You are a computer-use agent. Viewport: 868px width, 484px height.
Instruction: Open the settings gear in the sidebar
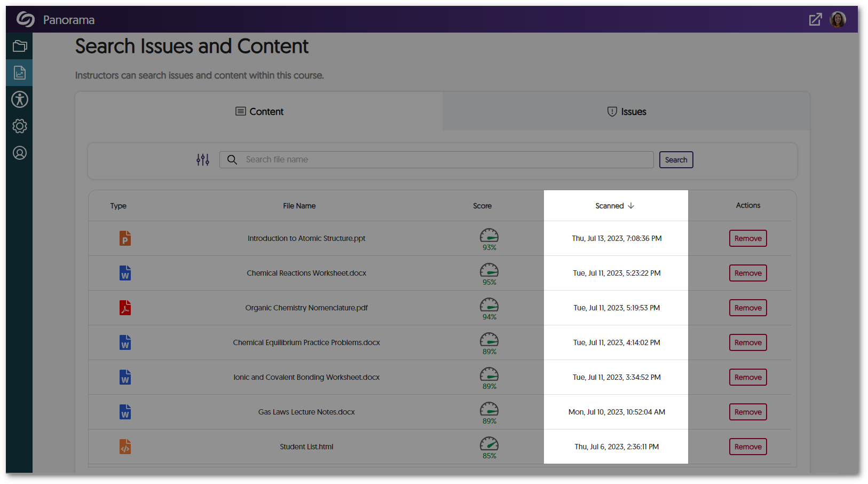click(x=19, y=126)
